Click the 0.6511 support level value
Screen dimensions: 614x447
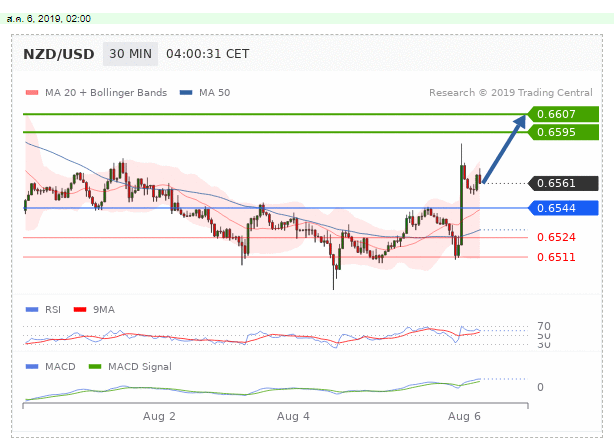coord(556,257)
